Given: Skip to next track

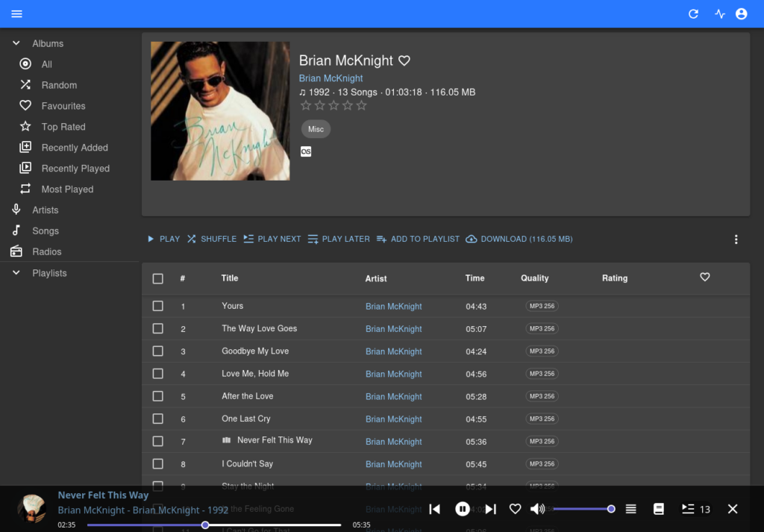Looking at the screenshot, I should pos(490,509).
